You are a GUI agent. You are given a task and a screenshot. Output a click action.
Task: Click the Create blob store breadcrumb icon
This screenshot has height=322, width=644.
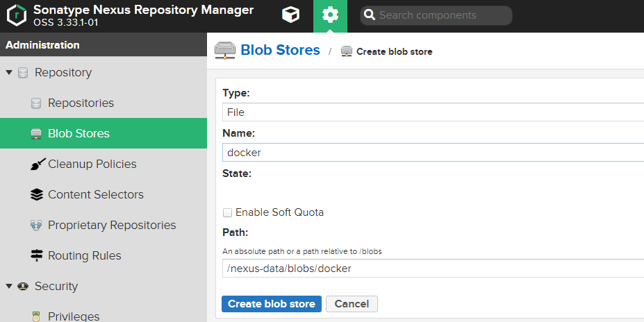tap(347, 51)
